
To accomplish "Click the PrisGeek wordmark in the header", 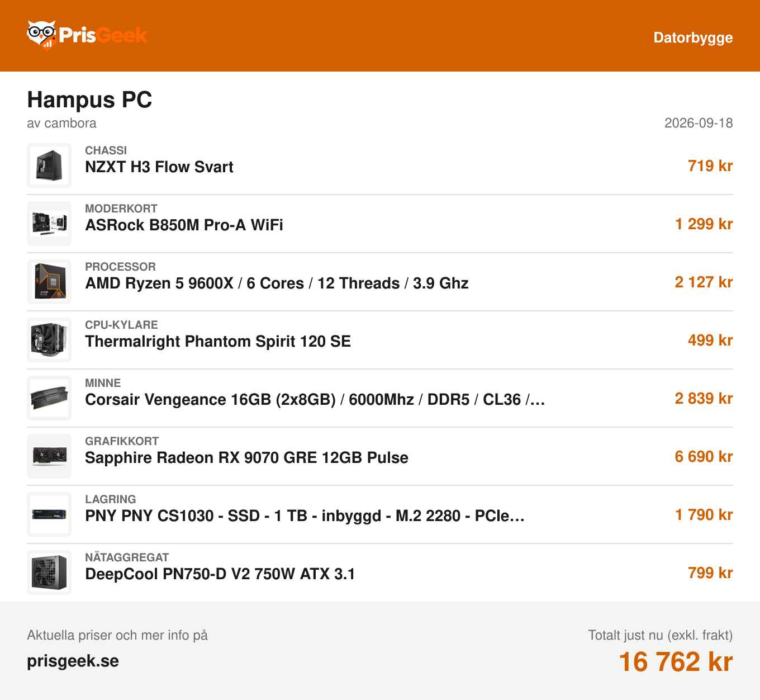I will [103, 36].
